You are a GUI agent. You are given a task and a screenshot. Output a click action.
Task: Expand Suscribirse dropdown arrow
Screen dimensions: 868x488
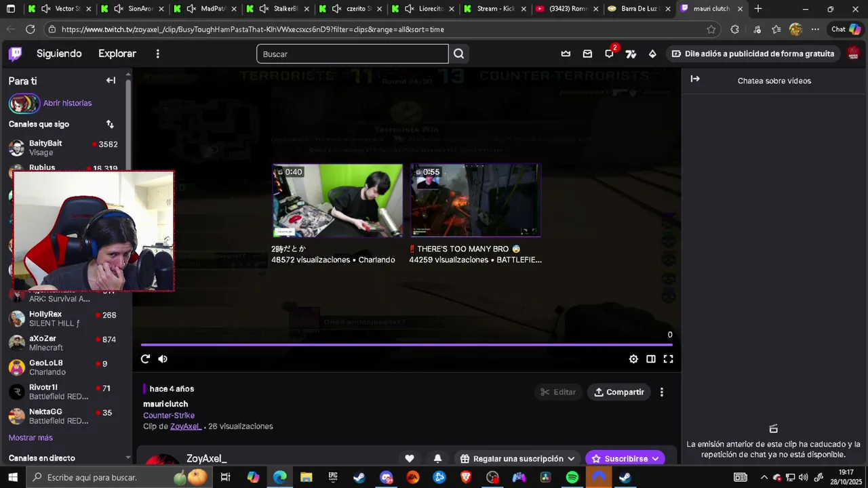(x=655, y=459)
